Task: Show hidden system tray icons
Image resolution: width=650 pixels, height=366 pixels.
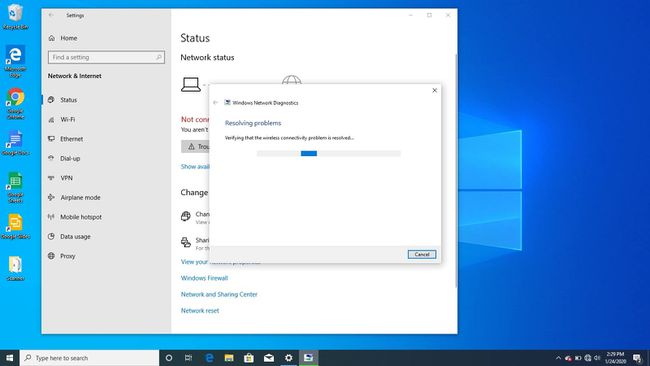Action: (x=558, y=358)
